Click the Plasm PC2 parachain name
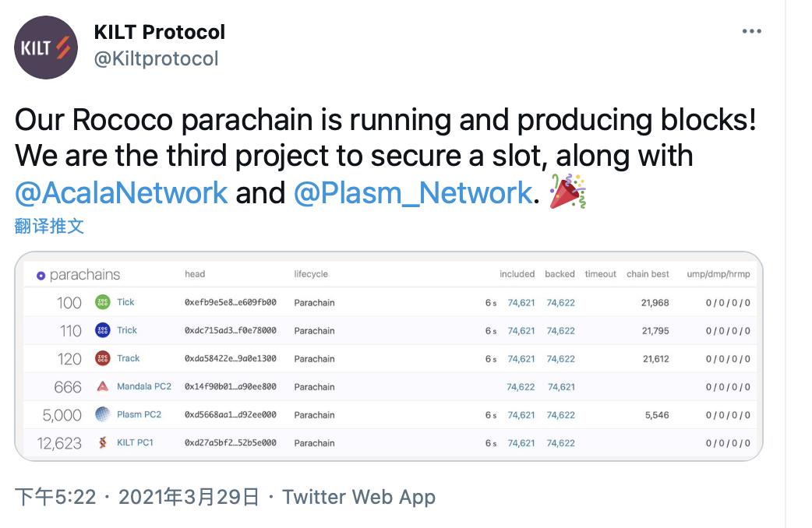The height and width of the screenshot is (528, 812). (x=139, y=414)
